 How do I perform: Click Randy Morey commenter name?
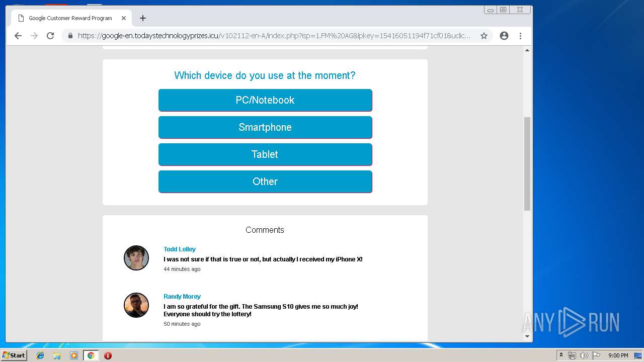point(182,296)
